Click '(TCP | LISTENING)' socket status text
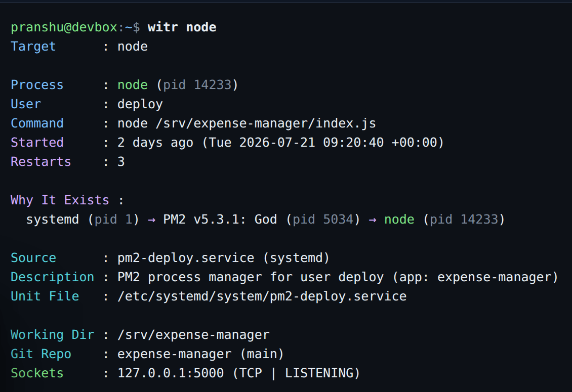 (296, 373)
